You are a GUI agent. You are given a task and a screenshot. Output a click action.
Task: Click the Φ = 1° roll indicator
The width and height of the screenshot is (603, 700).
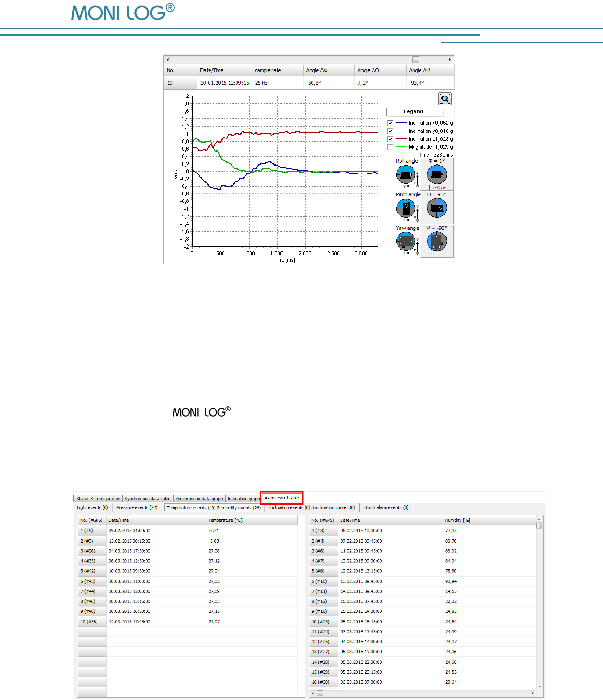click(437, 175)
